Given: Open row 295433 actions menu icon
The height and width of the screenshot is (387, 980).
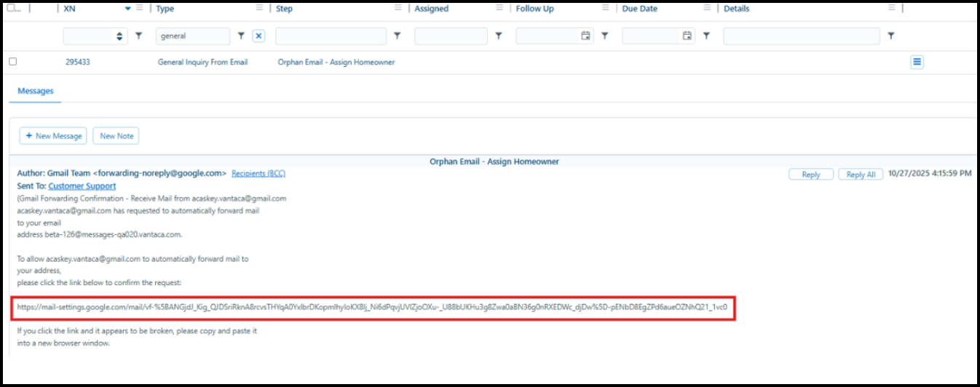Looking at the screenshot, I should (x=917, y=62).
